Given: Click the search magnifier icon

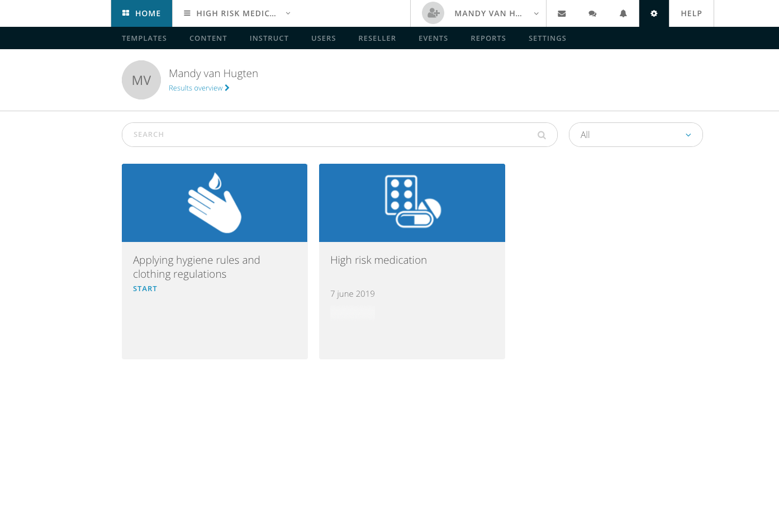Looking at the screenshot, I should tap(541, 135).
